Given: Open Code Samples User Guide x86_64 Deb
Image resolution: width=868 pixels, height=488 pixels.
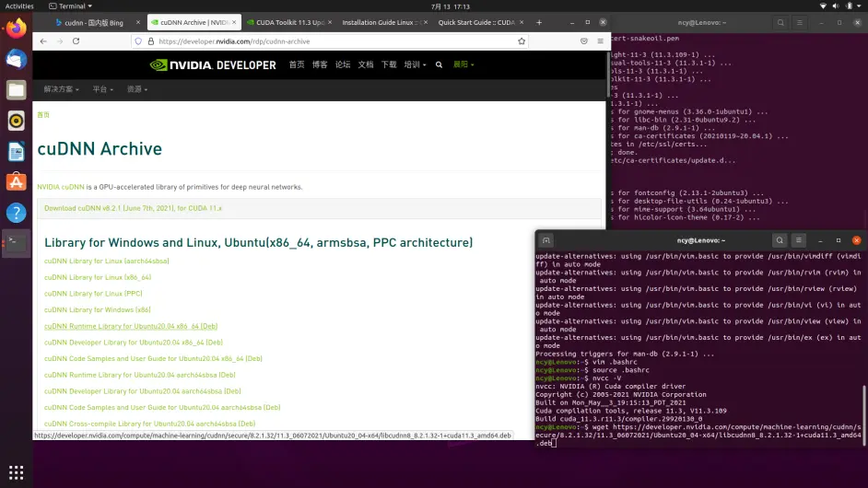Looking at the screenshot, I should [x=153, y=358].
